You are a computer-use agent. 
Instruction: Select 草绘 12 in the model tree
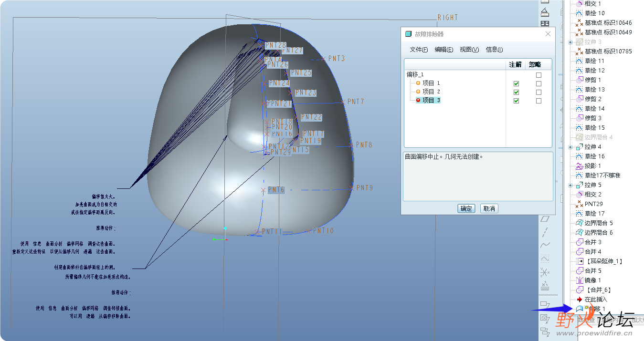click(x=594, y=71)
